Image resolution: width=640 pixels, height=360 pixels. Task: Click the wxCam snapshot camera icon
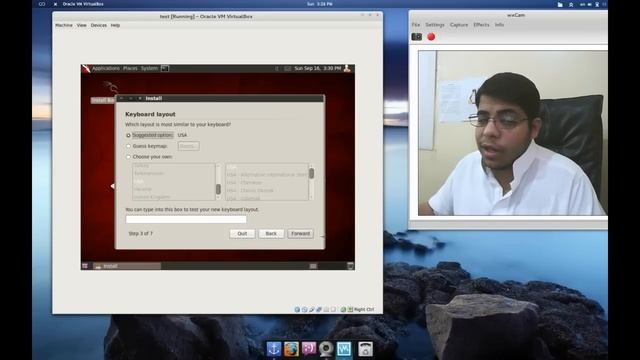(417, 37)
